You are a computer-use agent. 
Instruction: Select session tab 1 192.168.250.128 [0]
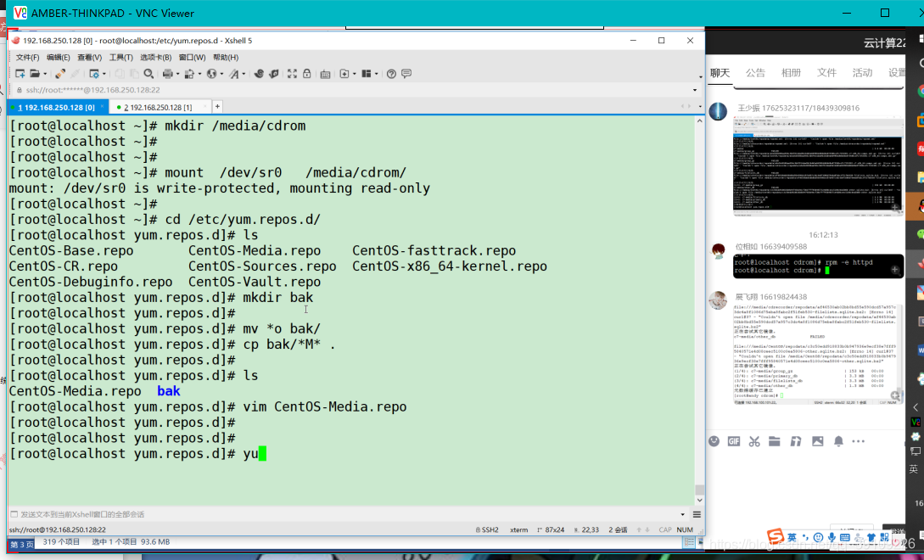click(x=56, y=107)
